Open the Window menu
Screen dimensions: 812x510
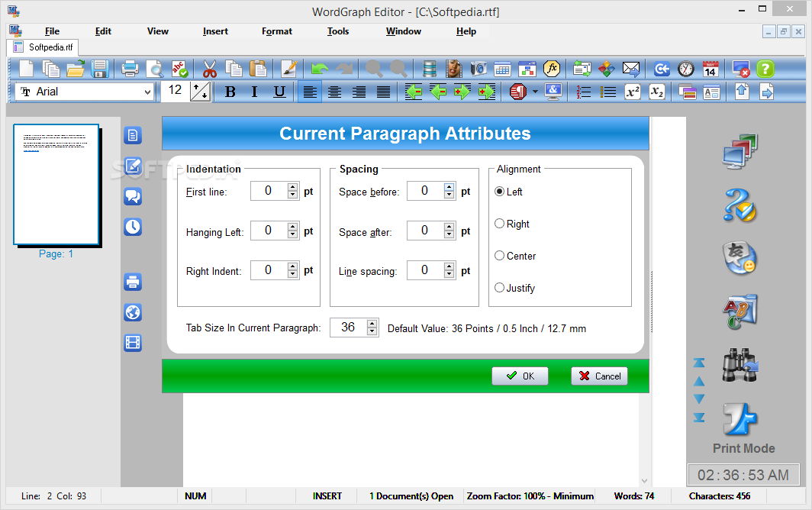pyautogui.click(x=404, y=31)
